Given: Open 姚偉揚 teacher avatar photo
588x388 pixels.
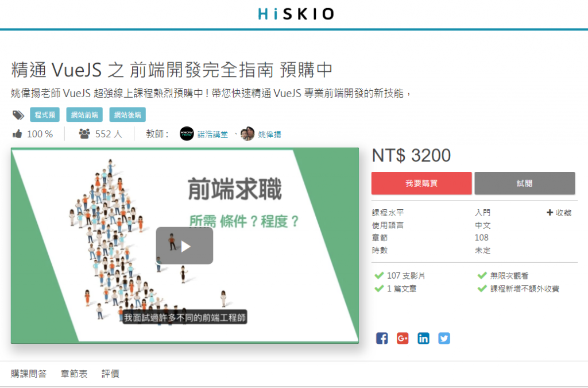Looking at the screenshot, I should 247,133.
